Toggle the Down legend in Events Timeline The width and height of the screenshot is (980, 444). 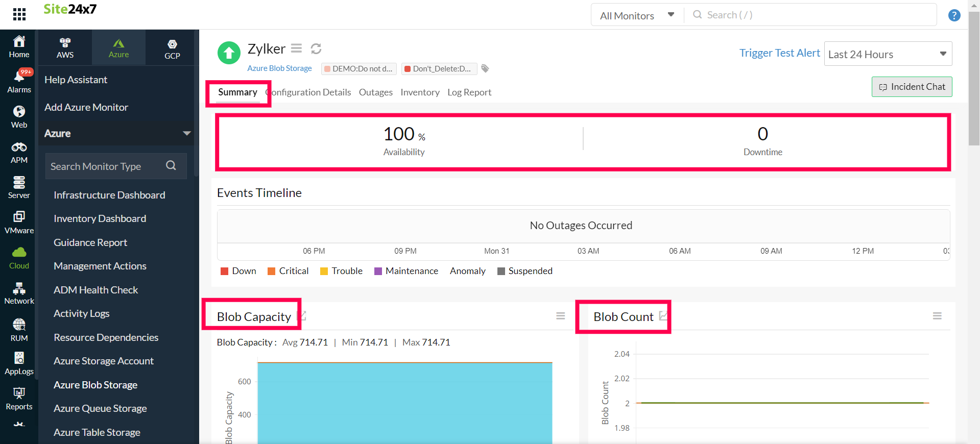pos(238,271)
